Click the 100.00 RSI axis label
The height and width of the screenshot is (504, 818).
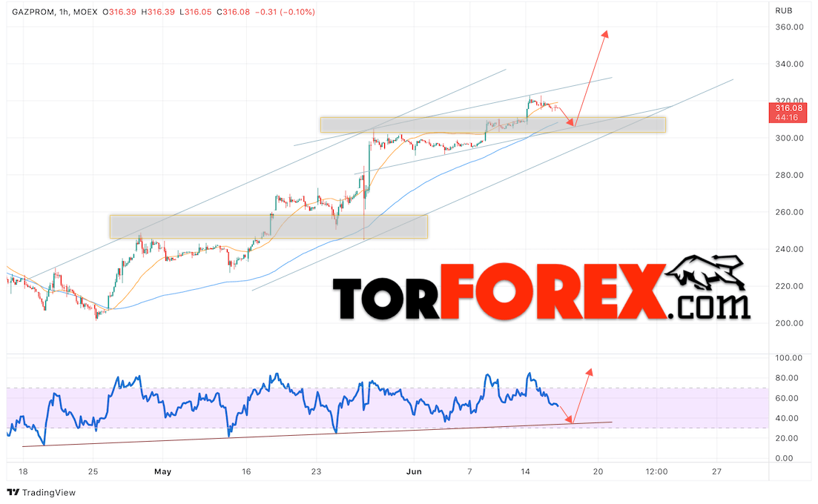point(788,358)
